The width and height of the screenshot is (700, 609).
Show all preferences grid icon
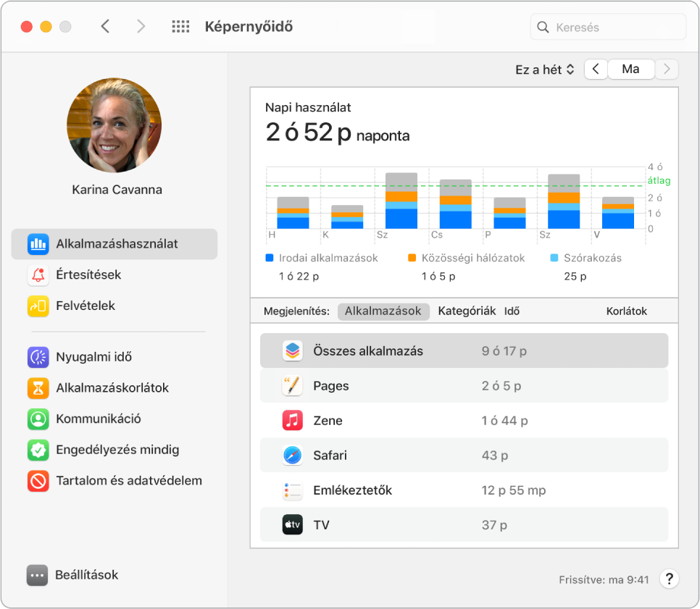[x=181, y=27]
